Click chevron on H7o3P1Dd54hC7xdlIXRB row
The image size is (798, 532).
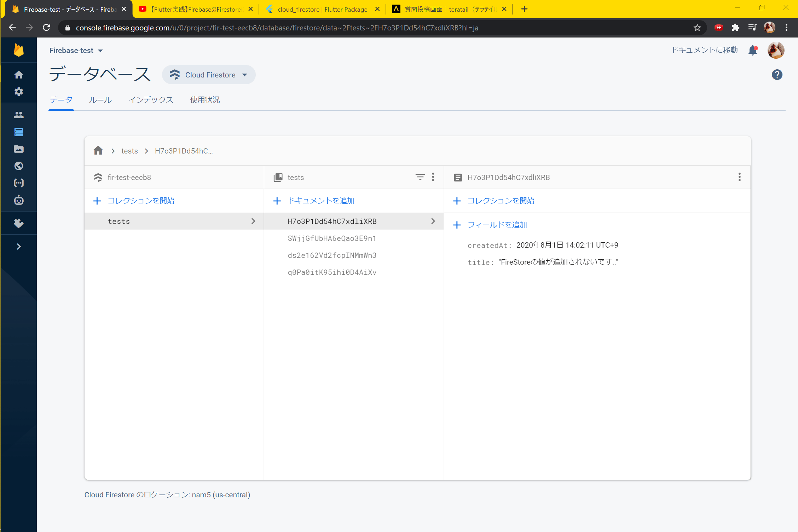(433, 221)
